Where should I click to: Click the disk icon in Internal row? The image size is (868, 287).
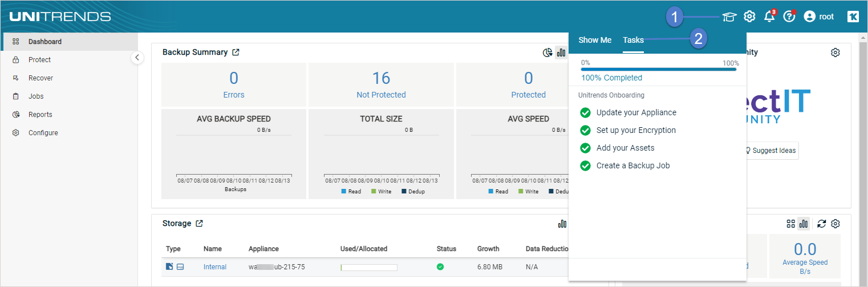pos(180,267)
